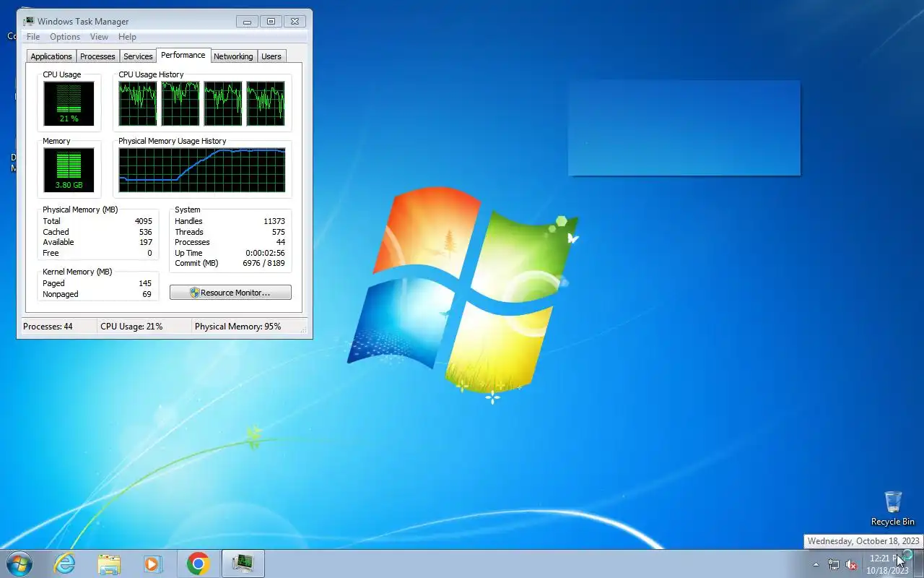Open Google Chrome from the taskbar
Screen dimensions: 924x578
(198, 564)
